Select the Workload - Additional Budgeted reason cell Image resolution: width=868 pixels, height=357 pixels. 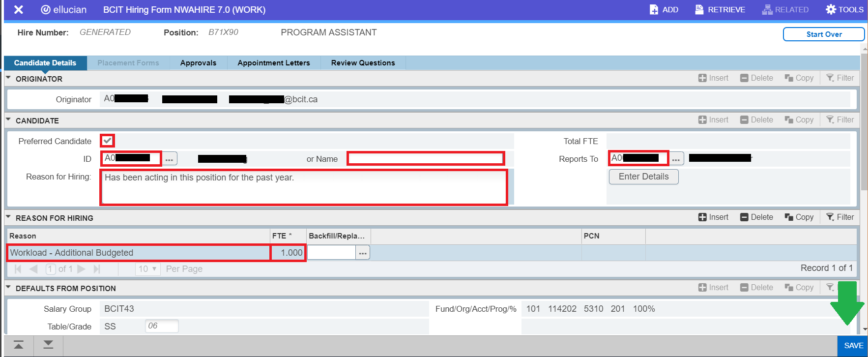138,253
